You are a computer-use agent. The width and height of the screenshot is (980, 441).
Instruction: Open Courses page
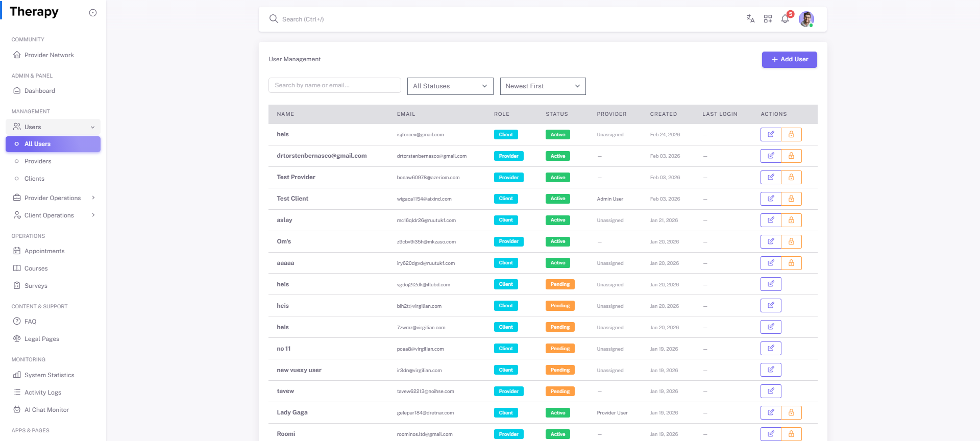pos(53,268)
